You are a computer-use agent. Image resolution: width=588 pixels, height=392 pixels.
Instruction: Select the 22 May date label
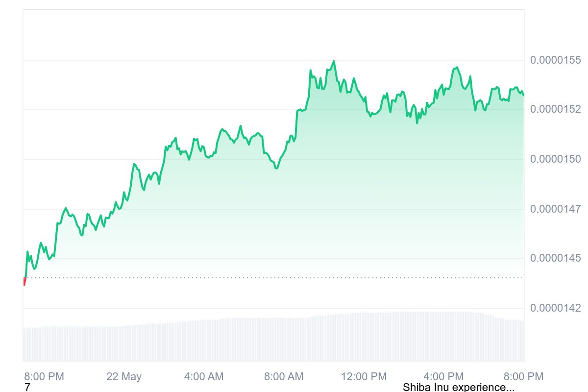pyautogui.click(x=124, y=376)
